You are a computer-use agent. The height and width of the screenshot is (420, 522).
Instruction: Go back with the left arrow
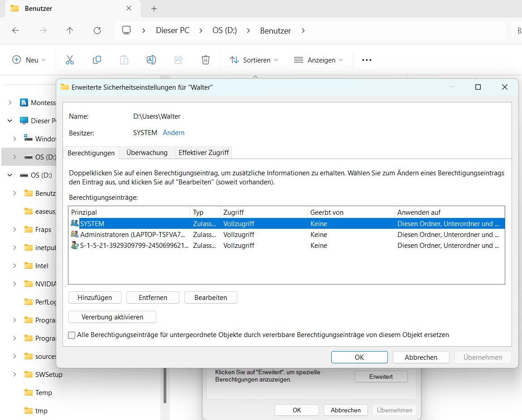coord(16,31)
